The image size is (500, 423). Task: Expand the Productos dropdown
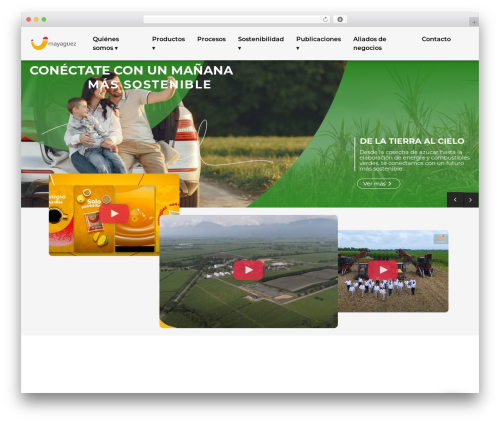[168, 43]
